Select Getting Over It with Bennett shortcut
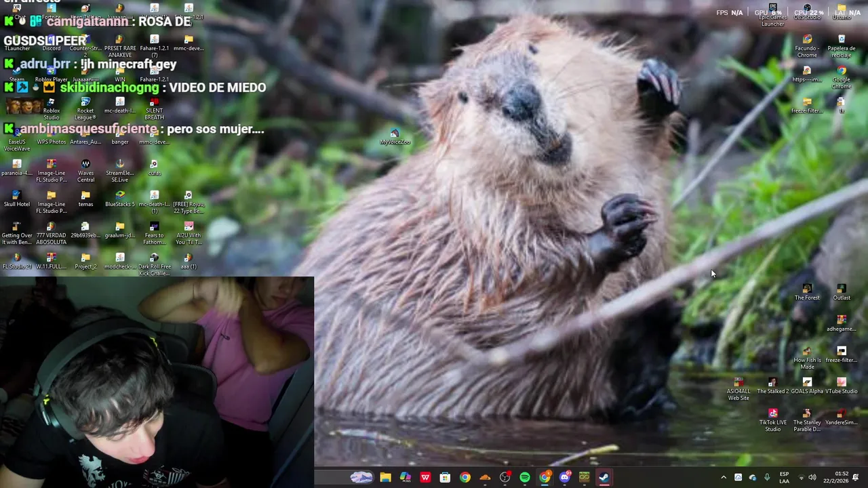868x488 pixels. coord(17,233)
